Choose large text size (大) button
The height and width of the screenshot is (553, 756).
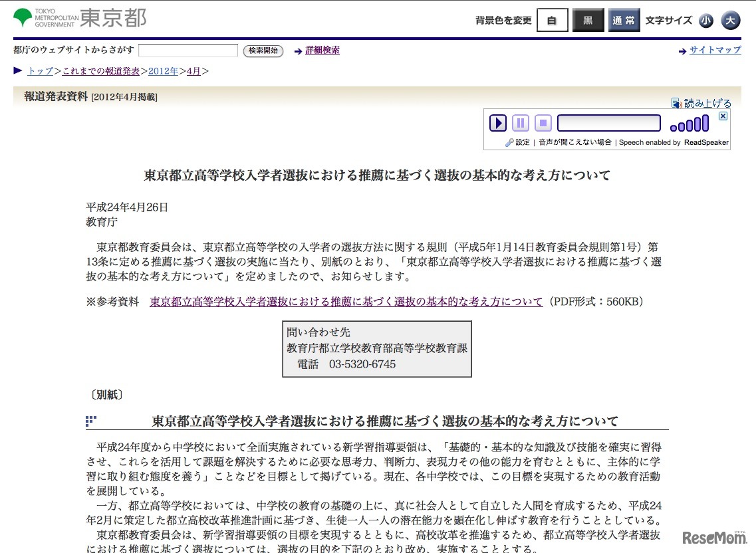730,21
